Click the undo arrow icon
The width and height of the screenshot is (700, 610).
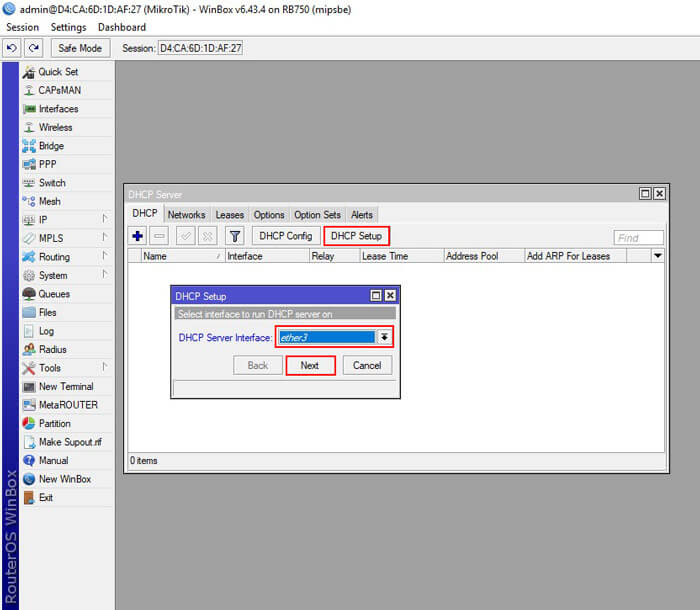pyautogui.click(x=12, y=48)
